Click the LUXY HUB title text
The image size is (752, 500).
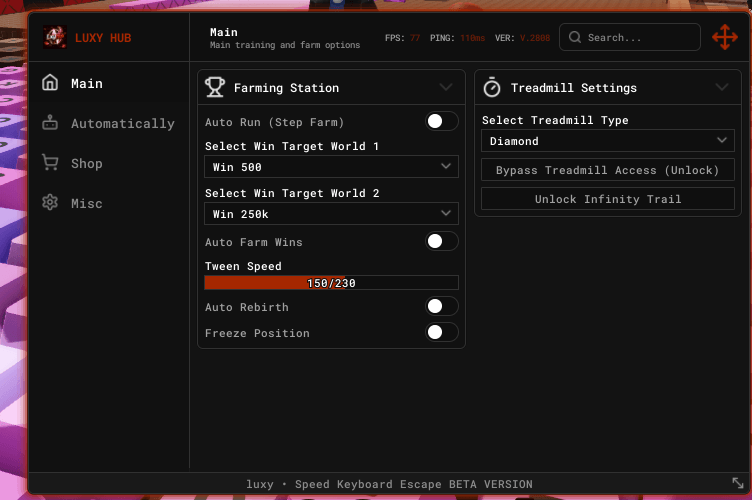(103, 38)
